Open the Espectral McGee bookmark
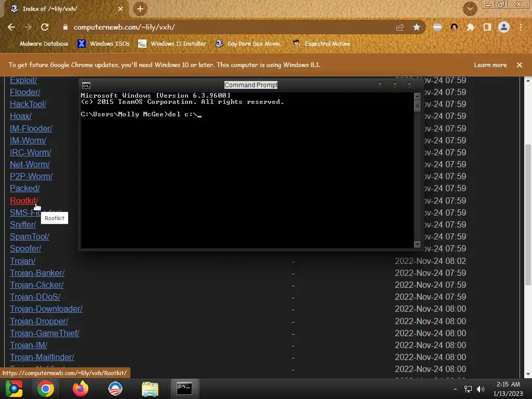This screenshot has height=399, width=532. [322, 44]
